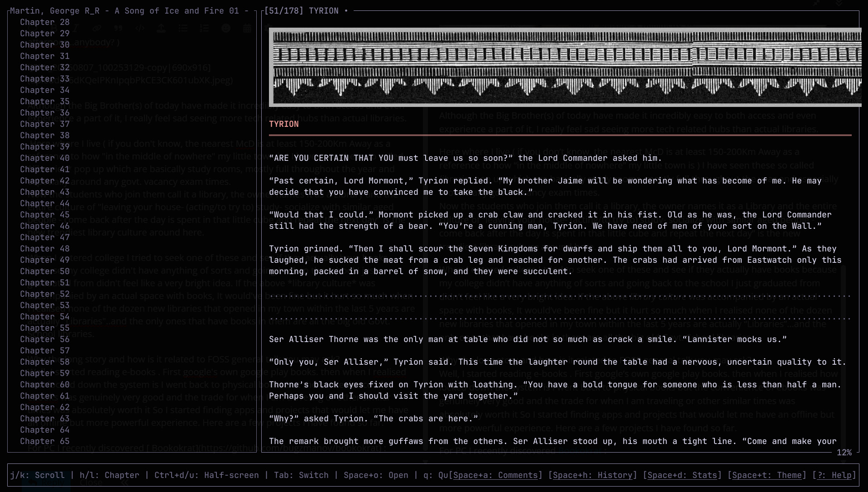Select Chapter 51 in the contents

(45, 283)
